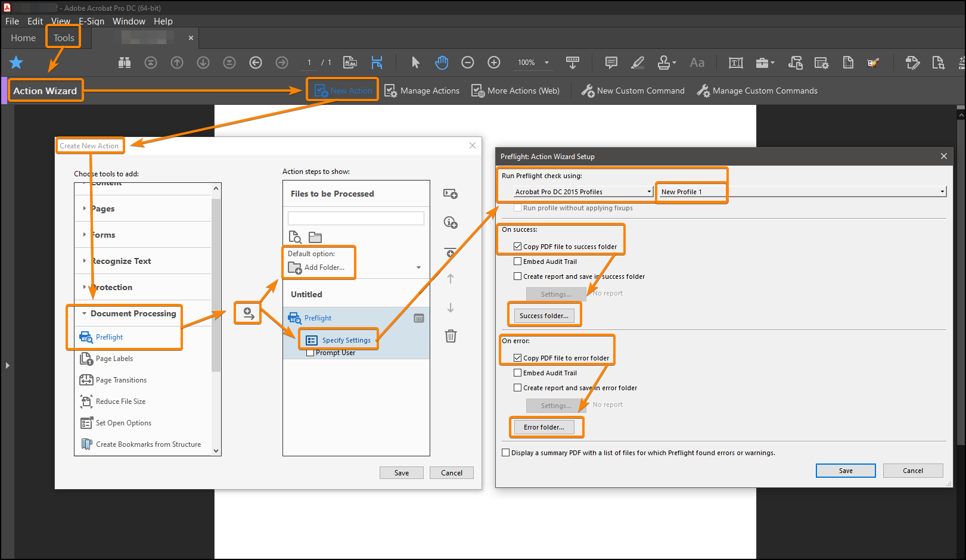Switch to the Home tab
Screen dimensions: 966x560
pyautogui.click(x=23, y=38)
